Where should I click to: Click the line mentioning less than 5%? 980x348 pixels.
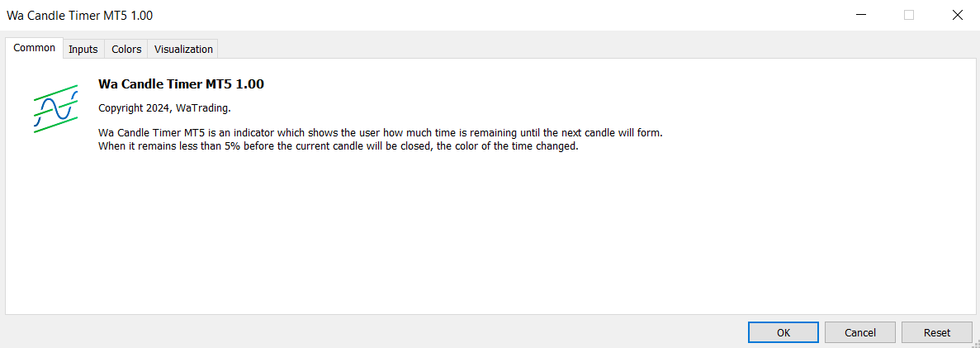click(x=339, y=146)
